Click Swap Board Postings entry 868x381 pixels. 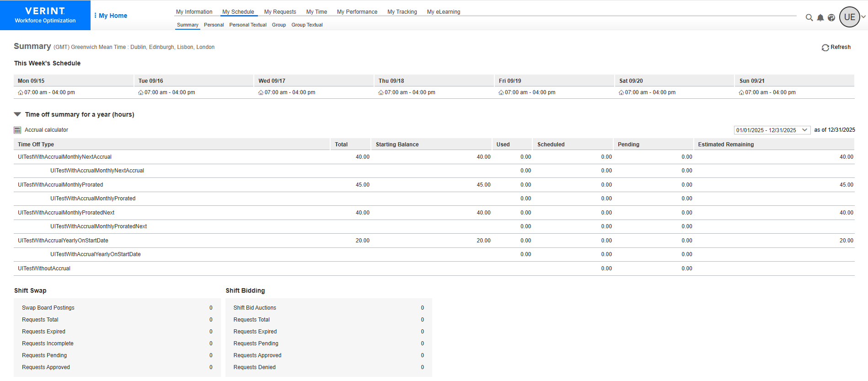pyautogui.click(x=48, y=308)
